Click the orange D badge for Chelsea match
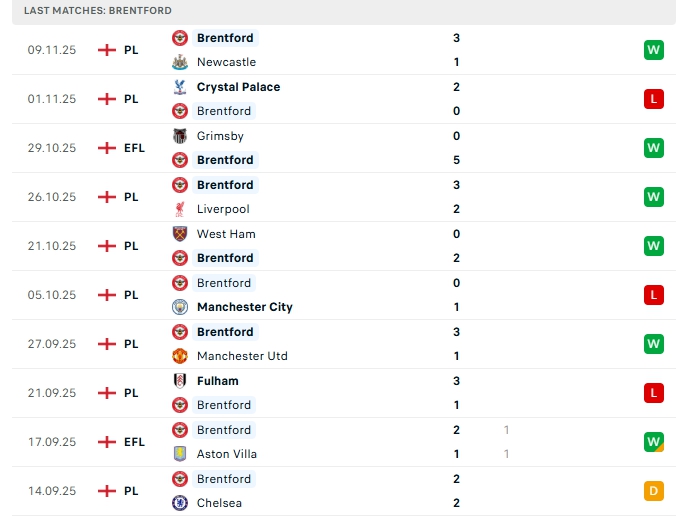The width and height of the screenshot is (688, 519). (x=654, y=491)
